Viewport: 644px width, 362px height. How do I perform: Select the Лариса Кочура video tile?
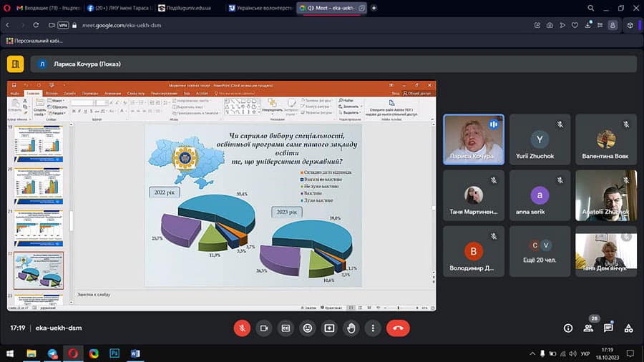(473, 139)
